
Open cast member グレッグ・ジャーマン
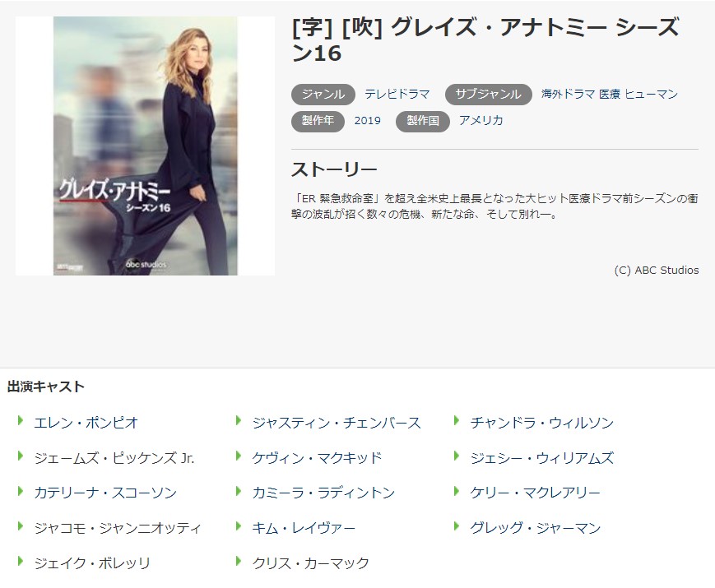pos(536,528)
